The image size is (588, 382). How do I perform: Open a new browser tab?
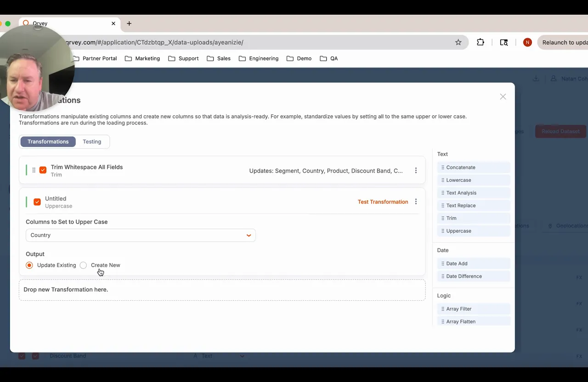tap(129, 23)
